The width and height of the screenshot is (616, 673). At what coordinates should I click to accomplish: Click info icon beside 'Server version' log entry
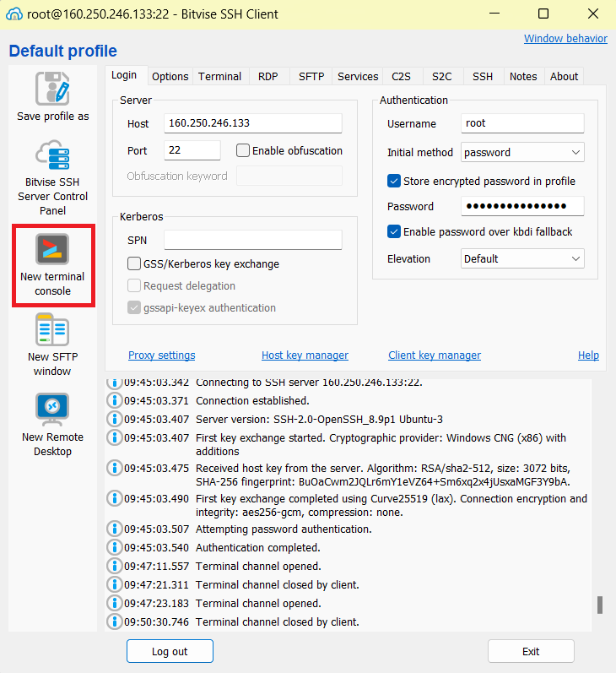pyautogui.click(x=114, y=419)
